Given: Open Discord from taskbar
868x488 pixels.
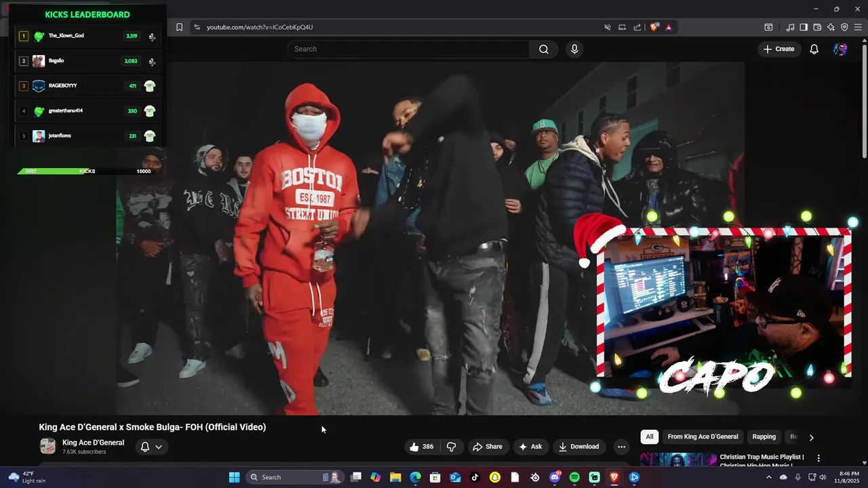Looking at the screenshot, I should pos(555,477).
